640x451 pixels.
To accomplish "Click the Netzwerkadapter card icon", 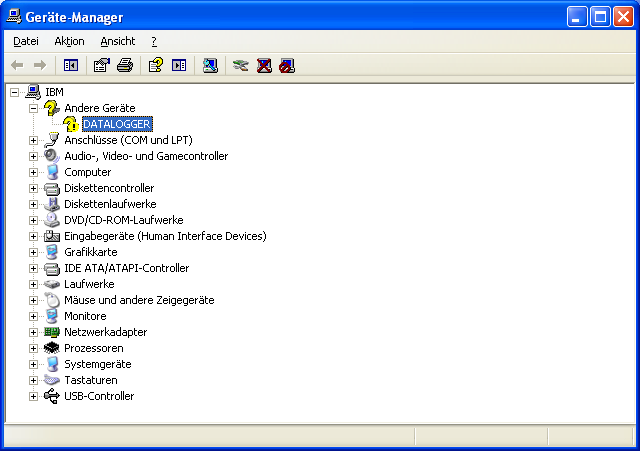I will (x=51, y=332).
